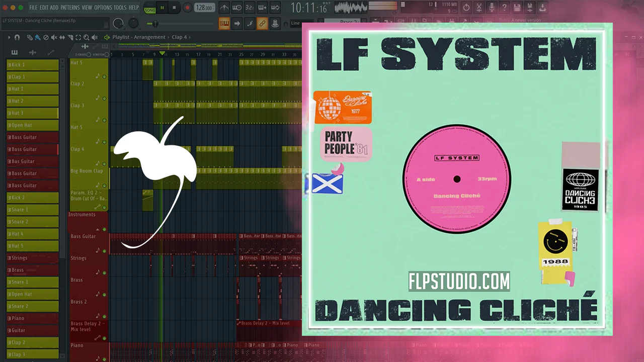Open the Line snap dropdown

coord(301,23)
